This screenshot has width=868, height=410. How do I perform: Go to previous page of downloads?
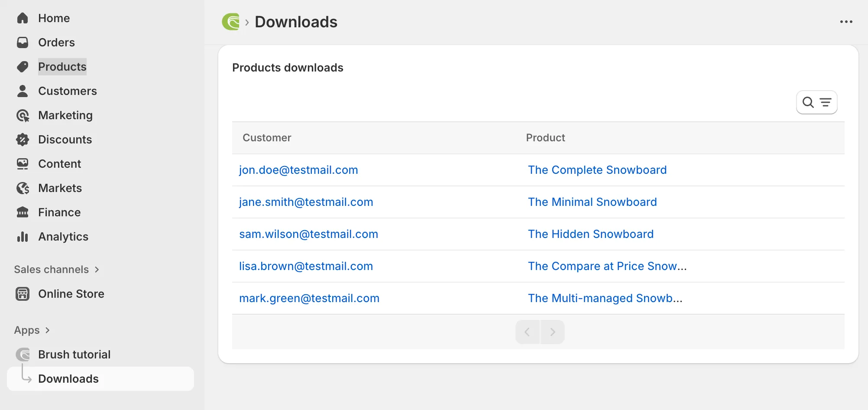click(x=527, y=332)
